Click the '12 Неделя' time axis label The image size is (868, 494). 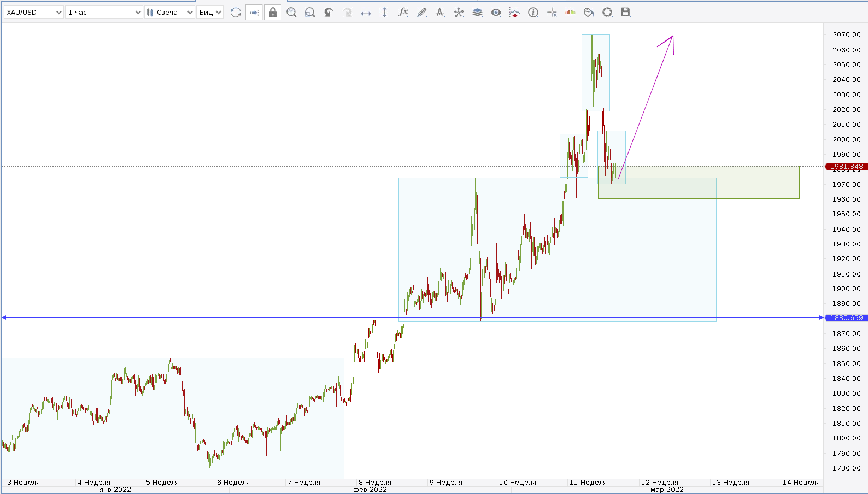[x=659, y=483]
